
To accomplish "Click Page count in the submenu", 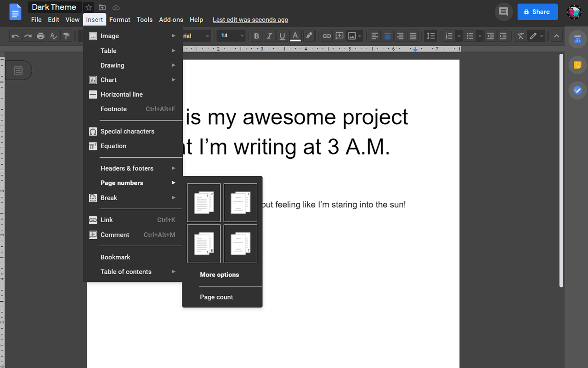I will pyautogui.click(x=216, y=297).
